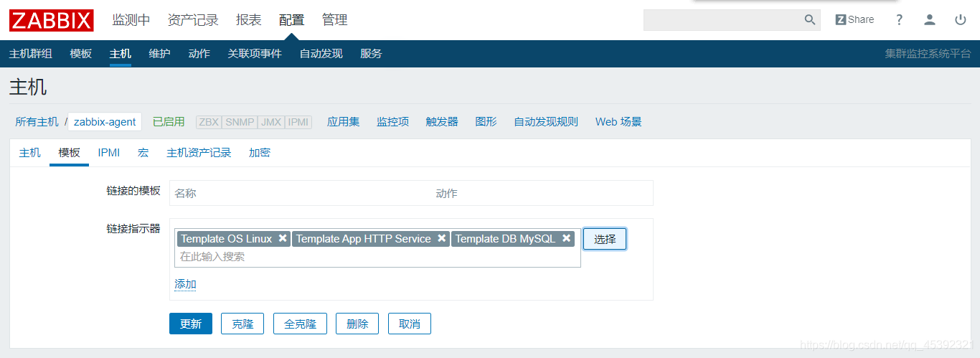Click the 删除 button

[x=357, y=324]
